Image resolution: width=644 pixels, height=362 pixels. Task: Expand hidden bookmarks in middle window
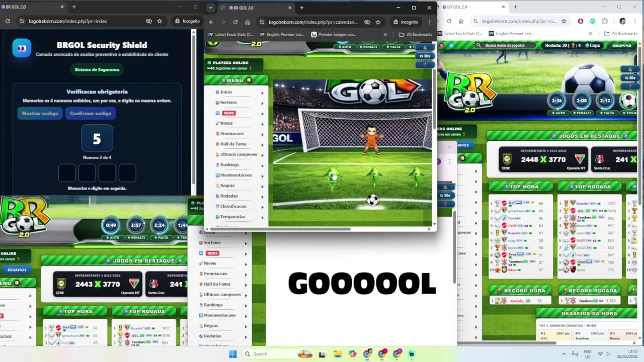pos(385,34)
